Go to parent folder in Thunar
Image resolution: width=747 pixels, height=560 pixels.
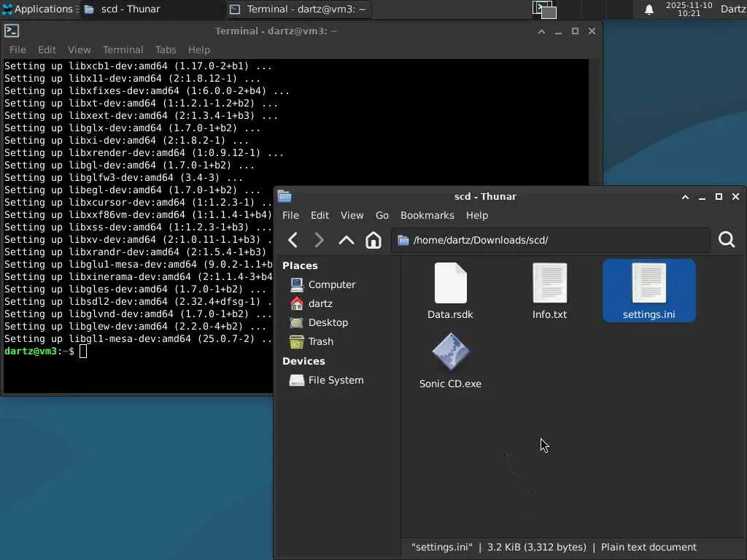[x=347, y=240]
